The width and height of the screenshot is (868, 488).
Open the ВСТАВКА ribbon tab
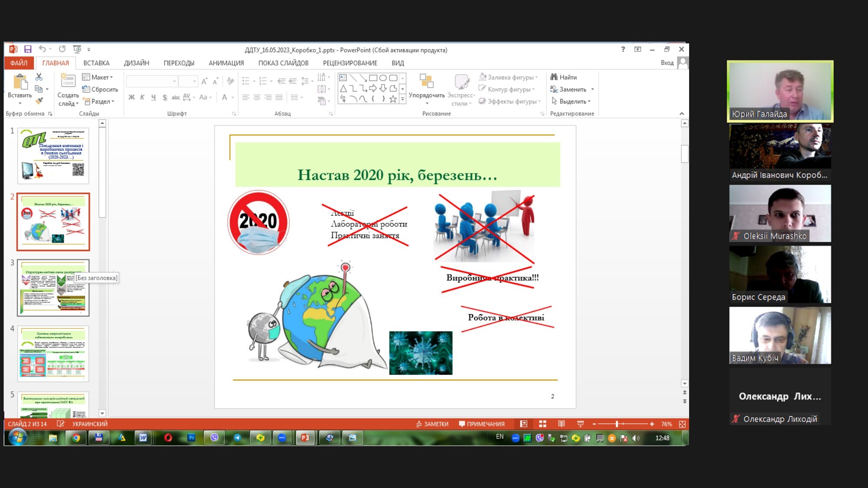(96, 63)
